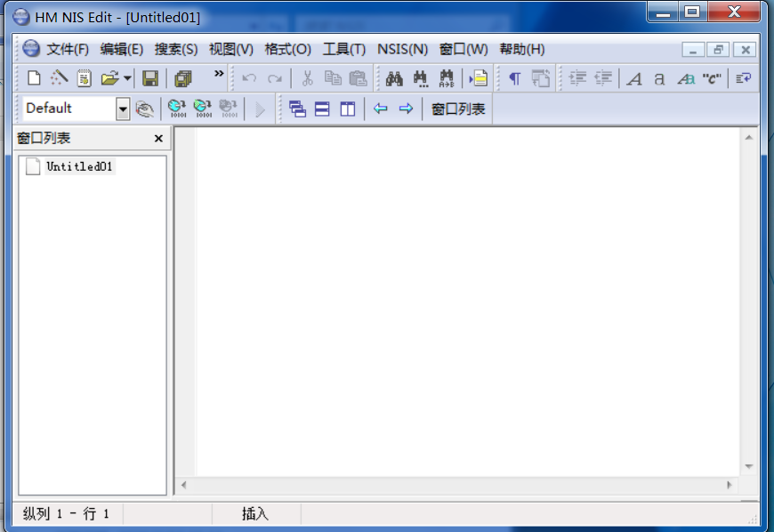
Task: Open the 窗口(W) menu
Action: (x=464, y=49)
